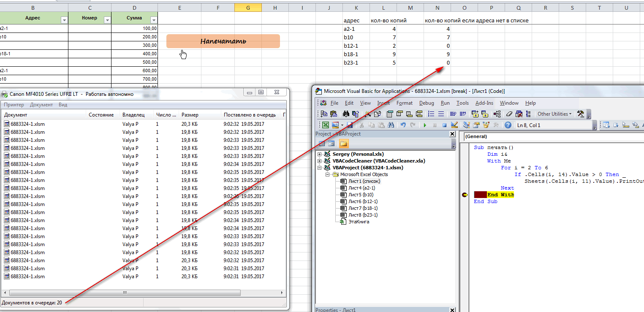
Task: Select Лист4 (a2-1) in the project tree
Action: pos(361,188)
